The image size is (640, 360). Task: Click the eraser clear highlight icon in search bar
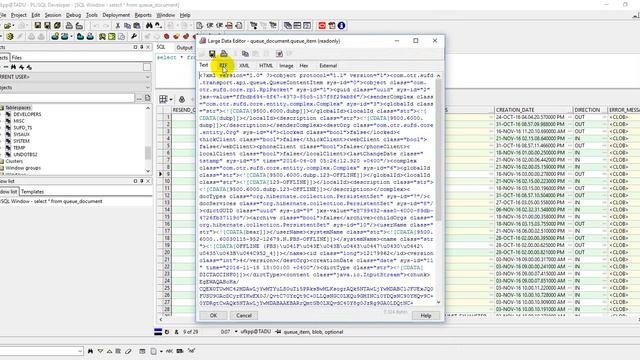click(128, 351)
